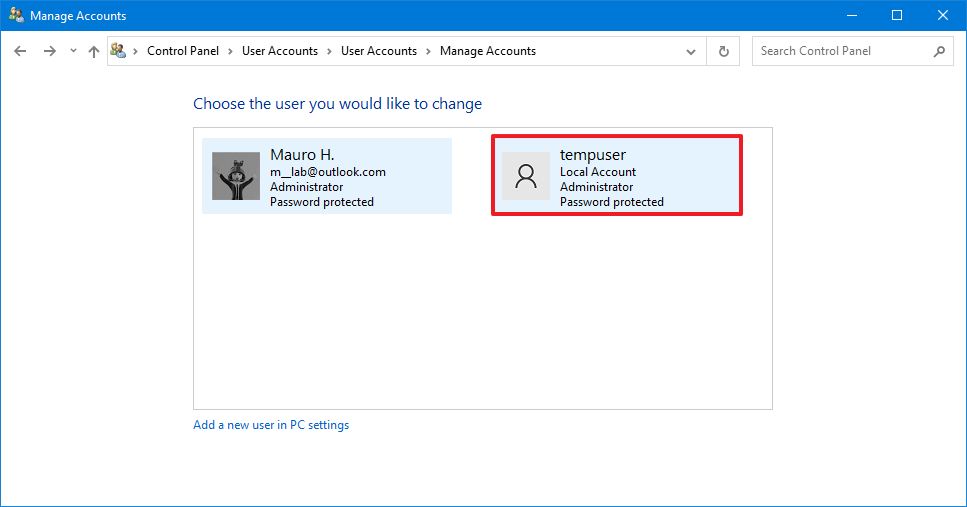Click the Manage Accounts title bar icon
967x507 pixels.
tap(16, 16)
